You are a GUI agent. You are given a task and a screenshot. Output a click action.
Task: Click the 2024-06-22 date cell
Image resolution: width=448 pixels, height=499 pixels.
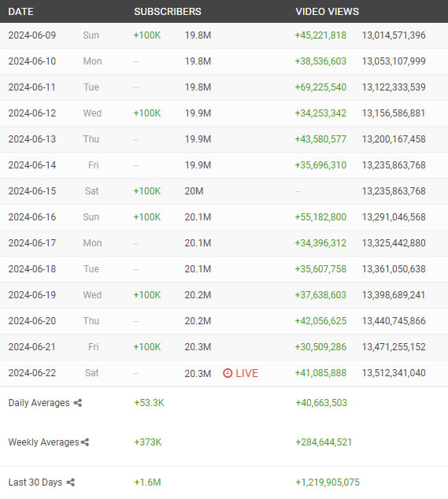(32, 372)
